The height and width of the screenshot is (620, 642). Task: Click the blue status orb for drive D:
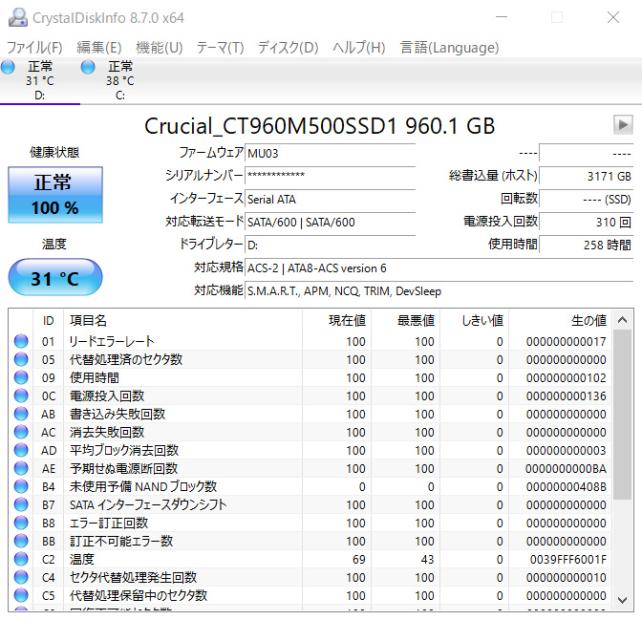click(x=8, y=67)
